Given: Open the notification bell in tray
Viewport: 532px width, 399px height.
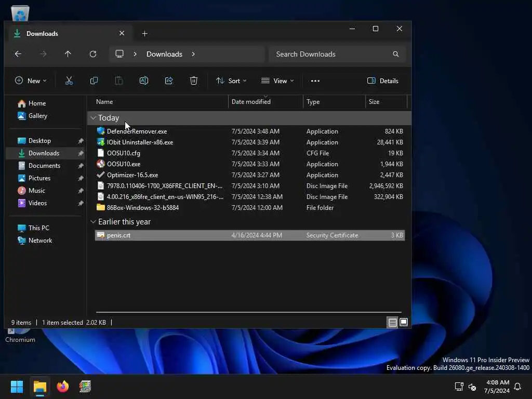Looking at the screenshot, I should [517, 387].
